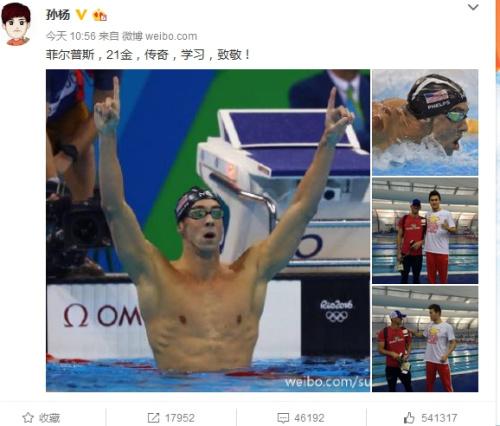Image resolution: width=500 pixels, height=426 pixels.
Task: Click the 今天 10:56 timestamp link
Action: 71,36
